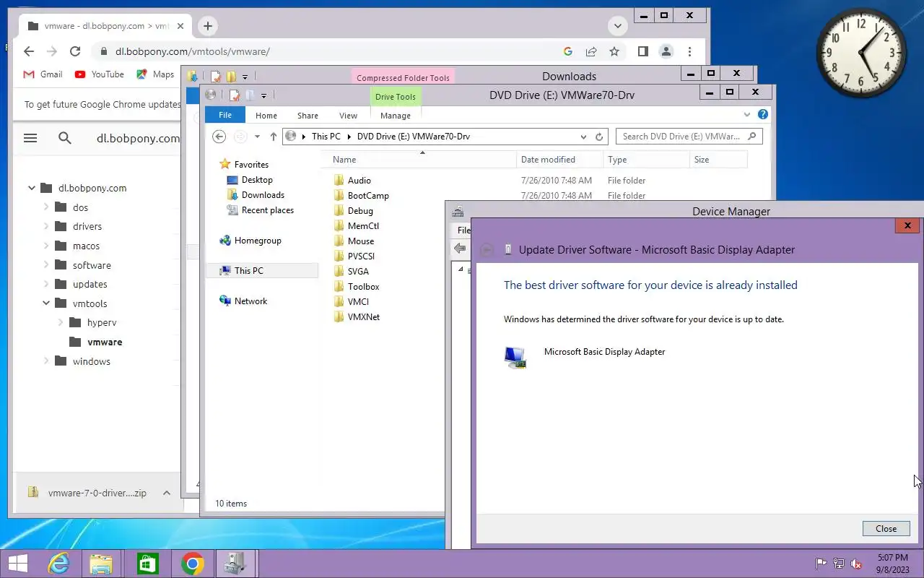Open download options arrow for vmware zip

167,493
